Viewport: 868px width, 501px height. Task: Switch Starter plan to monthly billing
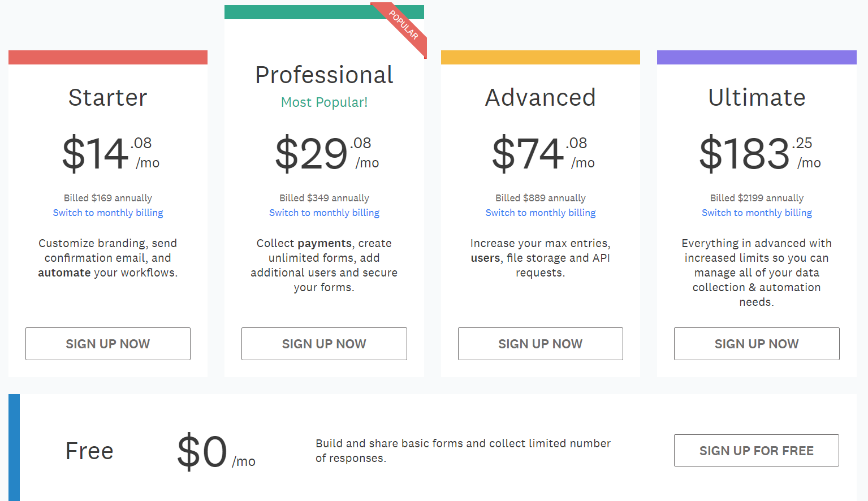tap(108, 213)
